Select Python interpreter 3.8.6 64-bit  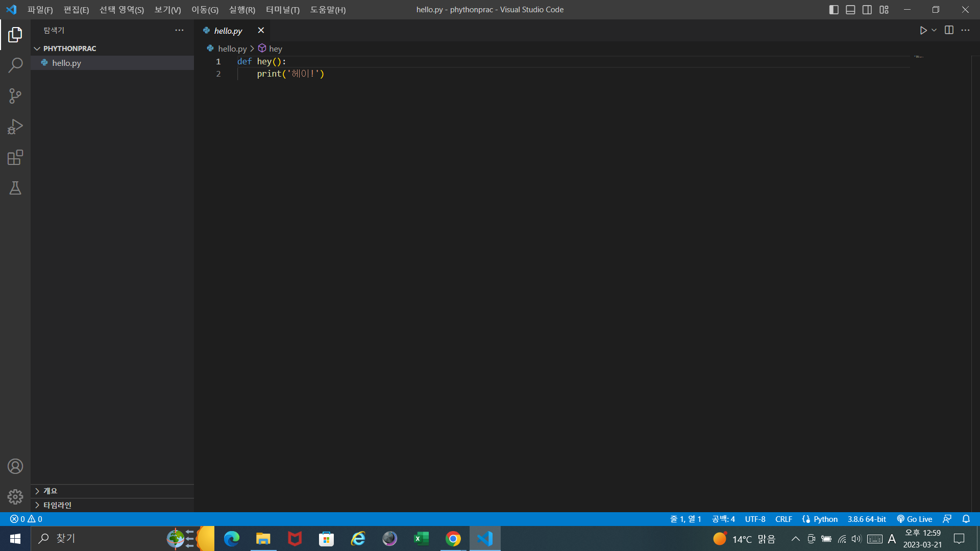coord(867,519)
